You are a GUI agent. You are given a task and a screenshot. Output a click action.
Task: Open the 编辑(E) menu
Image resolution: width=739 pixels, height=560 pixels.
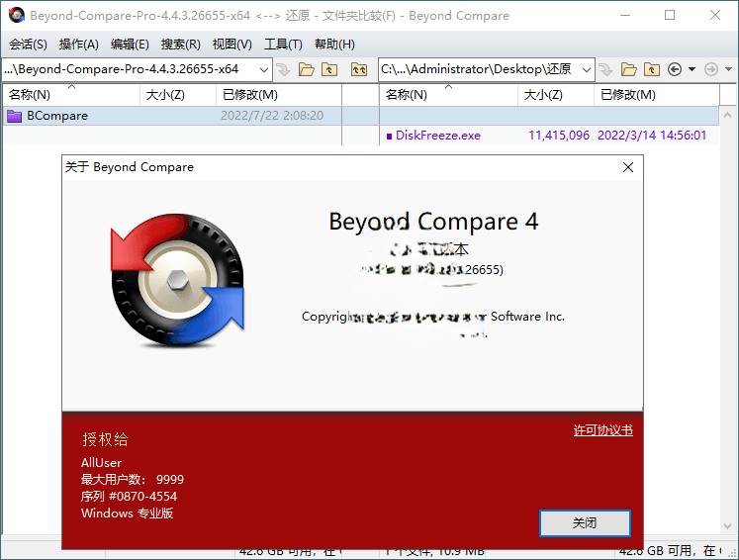tap(130, 45)
